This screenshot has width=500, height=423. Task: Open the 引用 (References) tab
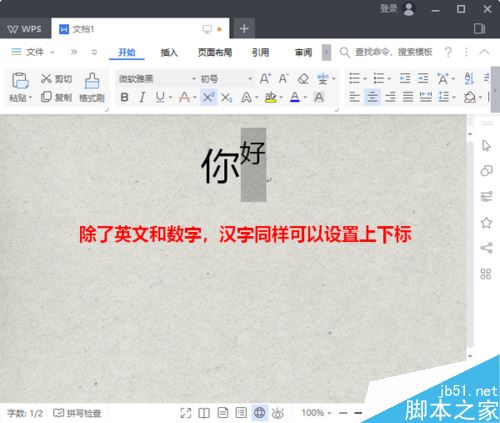(x=260, y=53)
